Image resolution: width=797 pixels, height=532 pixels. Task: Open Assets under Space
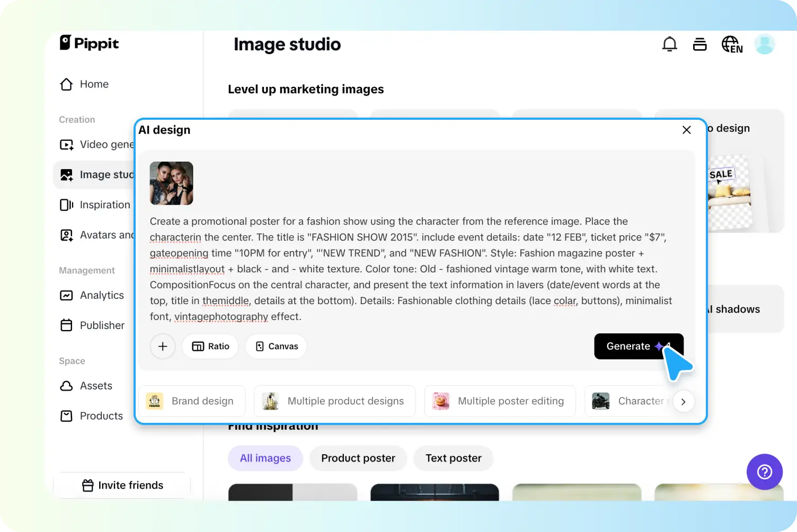(96, 386)
